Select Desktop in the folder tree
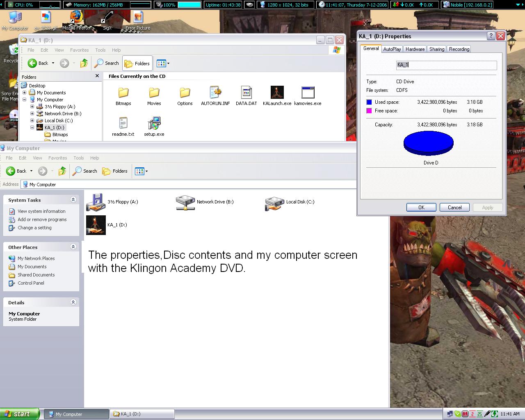This screenshot has width=525, height=420. [37, 86]
